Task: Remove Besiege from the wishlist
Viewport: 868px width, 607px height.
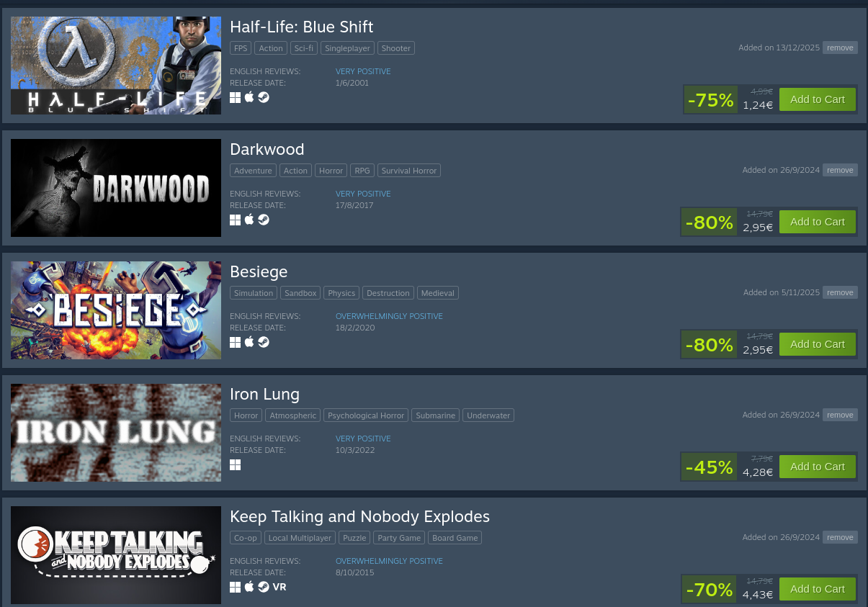Action: click(x=840, y=292)
